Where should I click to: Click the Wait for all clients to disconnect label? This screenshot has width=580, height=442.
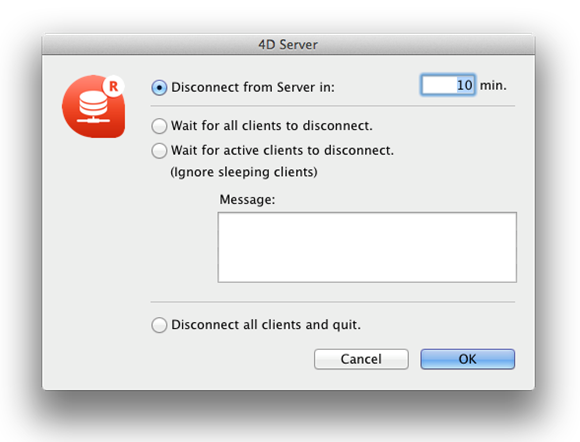(x=272, y=126)
